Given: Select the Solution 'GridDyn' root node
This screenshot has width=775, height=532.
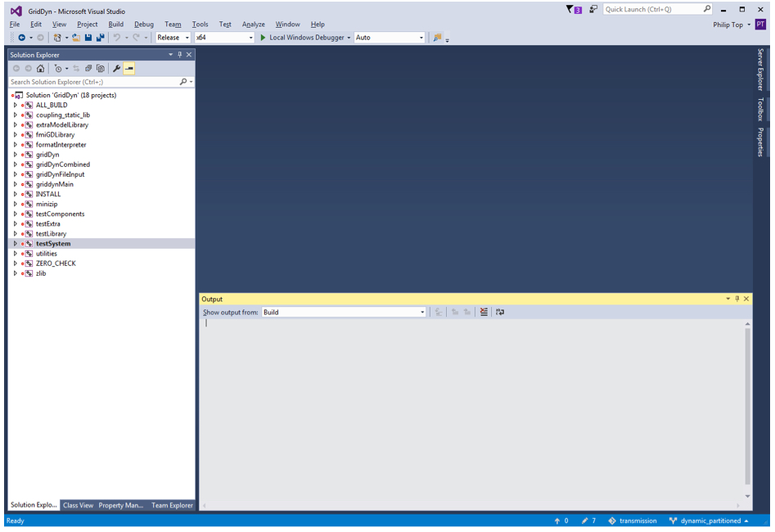Looking at the screenshot, I should [71, 96].
